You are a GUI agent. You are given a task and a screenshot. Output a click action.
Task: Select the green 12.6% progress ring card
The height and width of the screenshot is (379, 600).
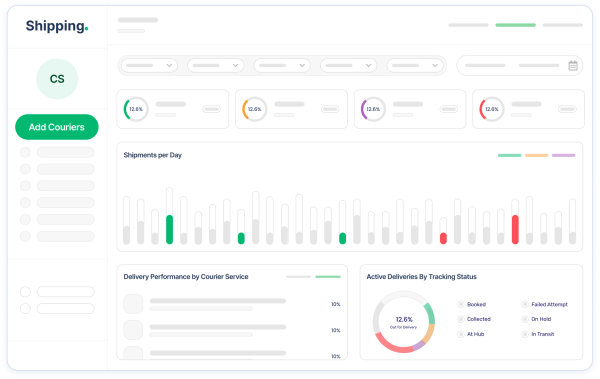pos(173,109)
